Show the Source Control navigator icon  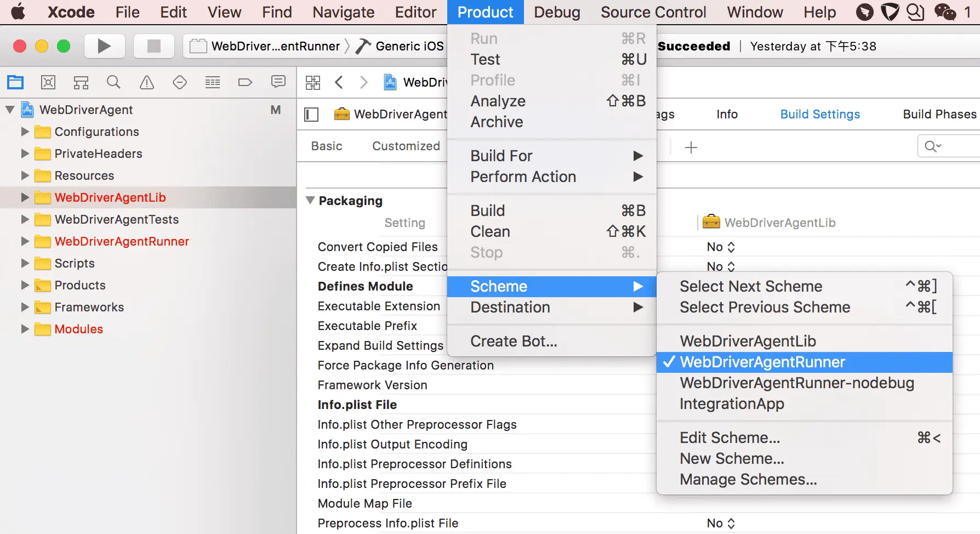coord(48,83)
